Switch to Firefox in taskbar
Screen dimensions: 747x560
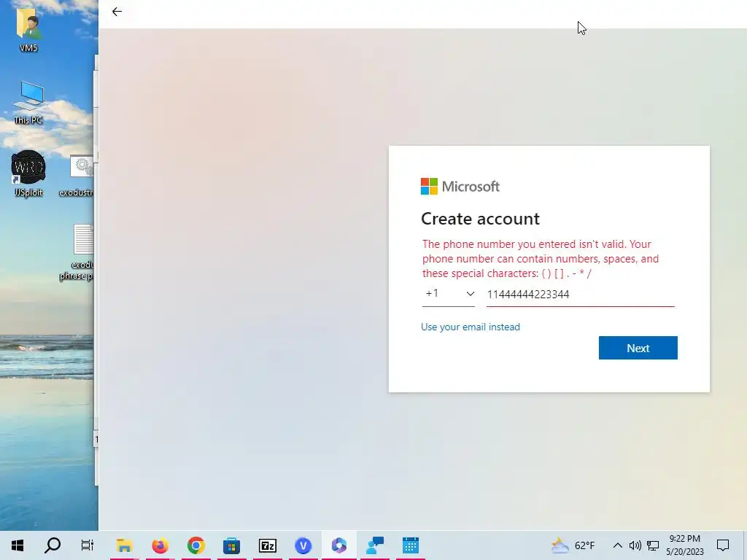click(x=160, y=545)
